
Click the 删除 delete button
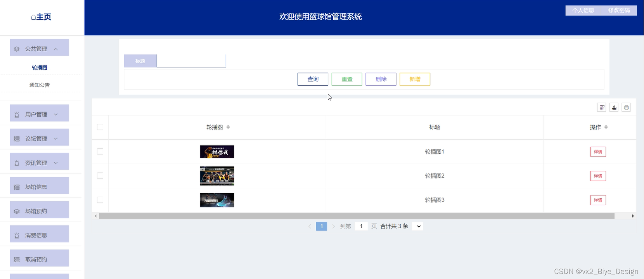point(381,79)
